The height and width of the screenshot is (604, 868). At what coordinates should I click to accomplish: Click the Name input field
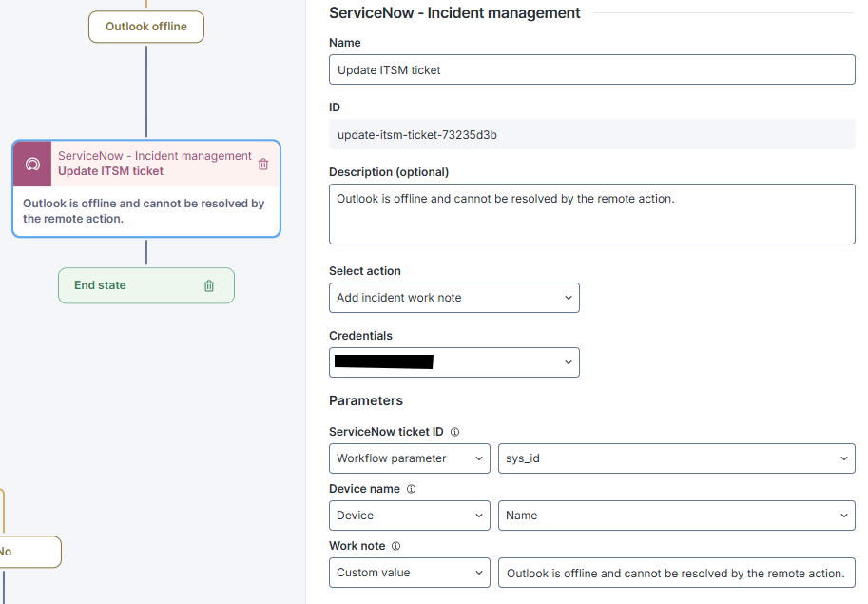coord(591,69)
